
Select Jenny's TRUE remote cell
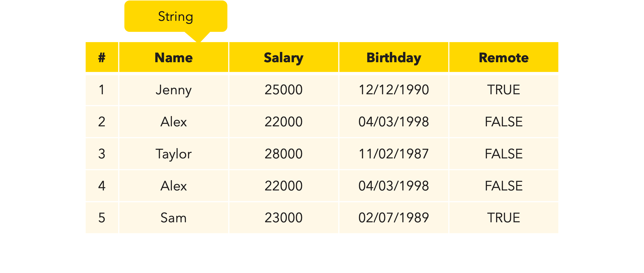503,90
